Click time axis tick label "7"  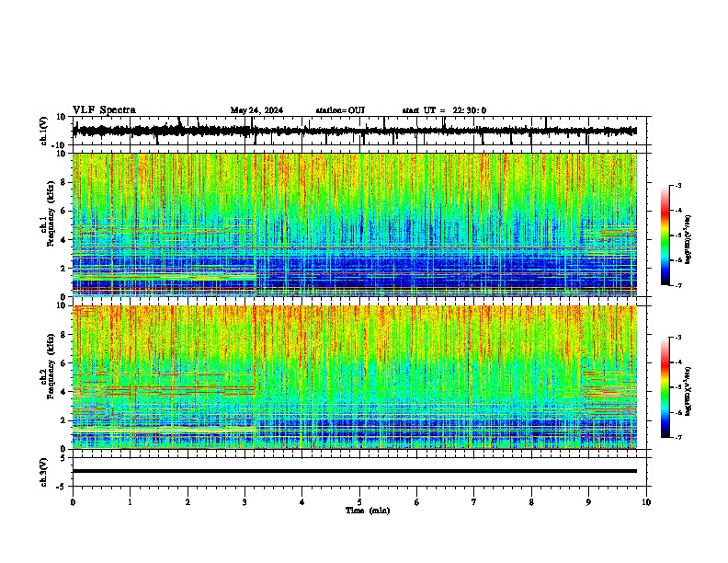[x=474, y=502]
